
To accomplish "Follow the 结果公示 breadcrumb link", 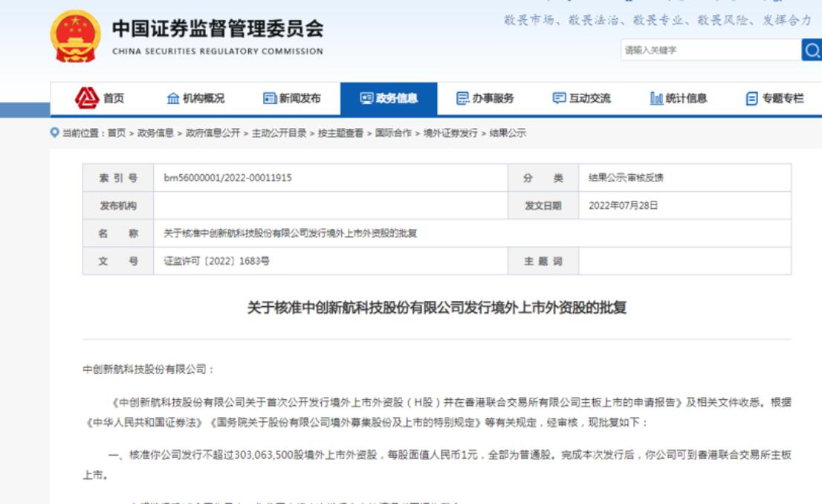I will [508, 132].
